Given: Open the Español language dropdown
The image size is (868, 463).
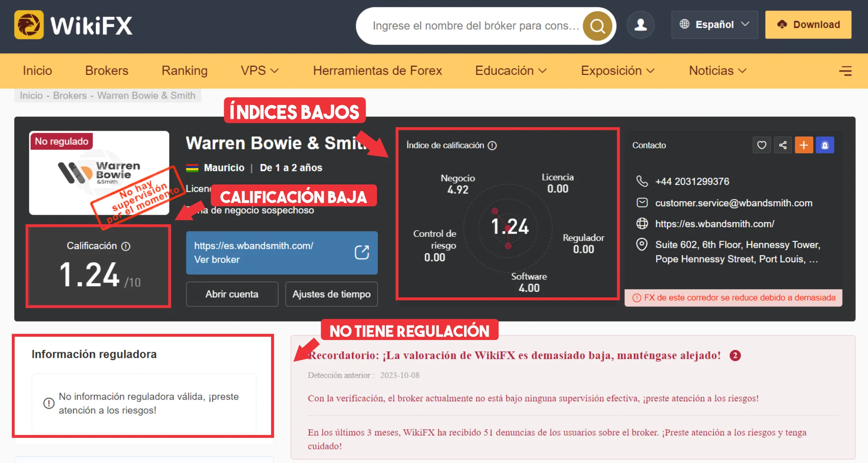Looking at the screenshot, I should (715, 25).
